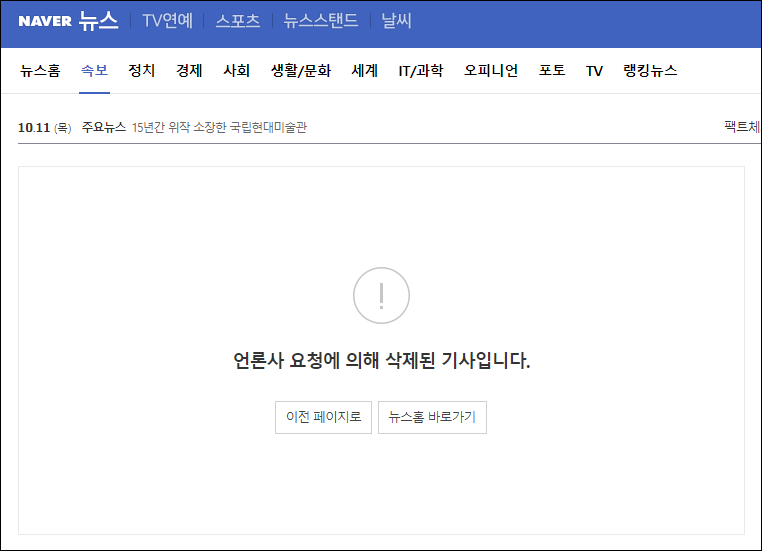Click the 뉴스홈 바로가기 button
762x551 pixels.
432,417
